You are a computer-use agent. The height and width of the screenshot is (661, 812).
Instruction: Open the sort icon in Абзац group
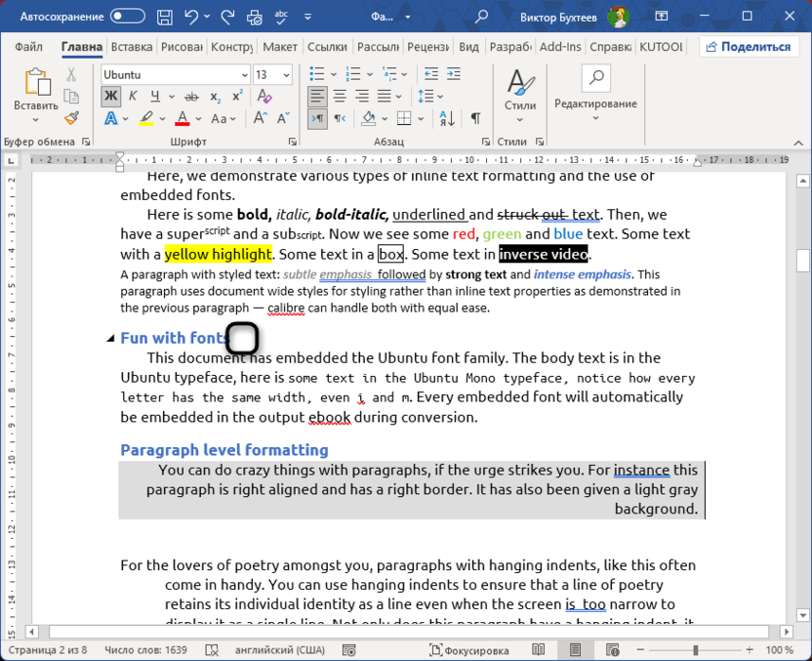point(446,117)
